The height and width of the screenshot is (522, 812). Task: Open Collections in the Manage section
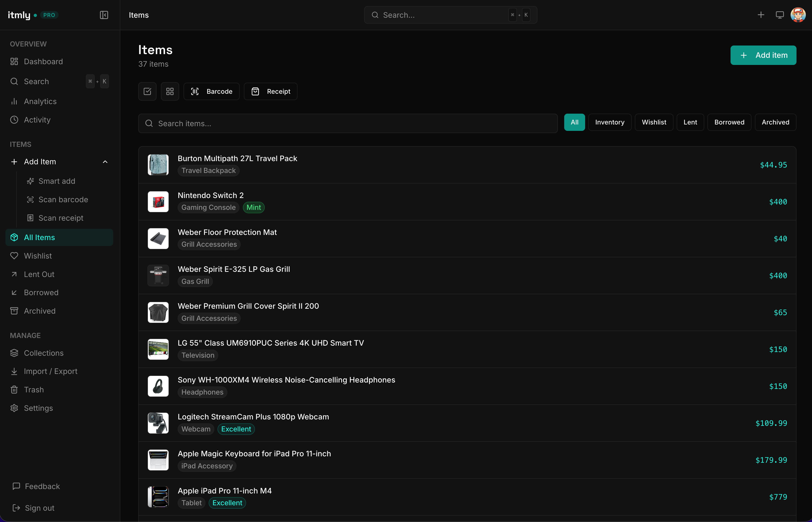43,353
